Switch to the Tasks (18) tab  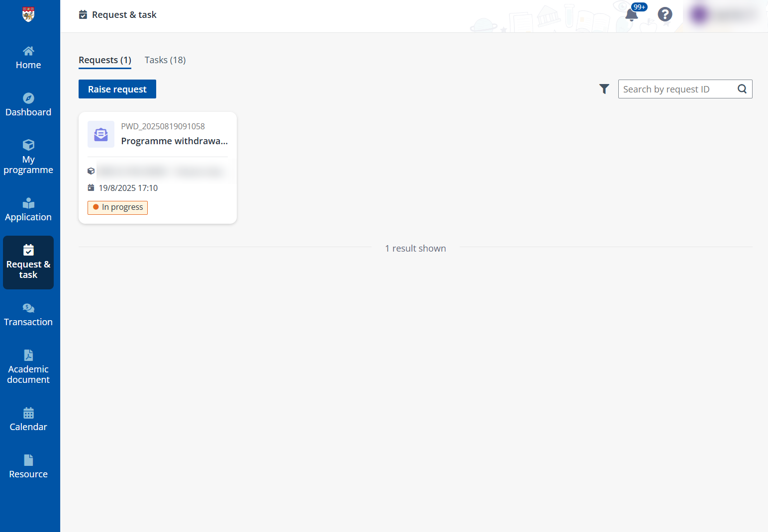coord(165,60)
